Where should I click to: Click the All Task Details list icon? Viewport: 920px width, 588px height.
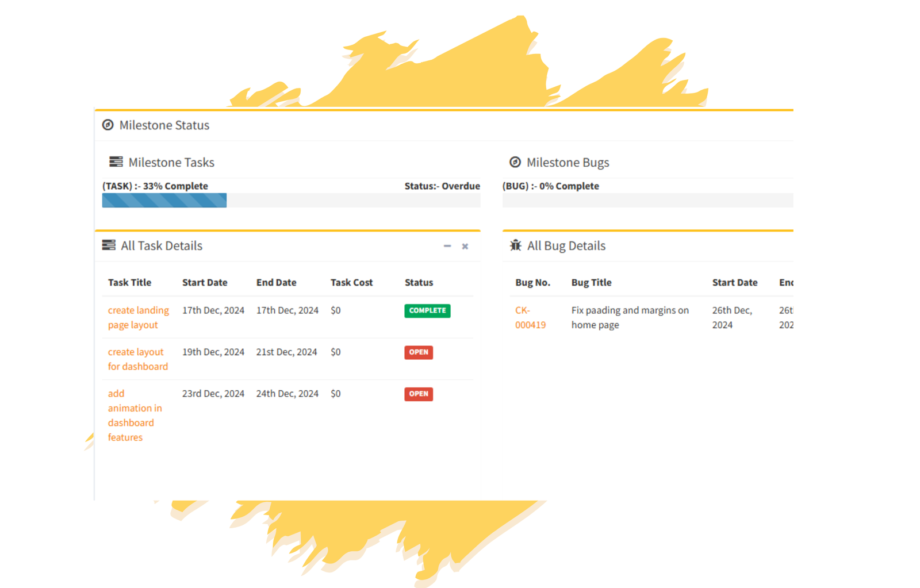109,245
